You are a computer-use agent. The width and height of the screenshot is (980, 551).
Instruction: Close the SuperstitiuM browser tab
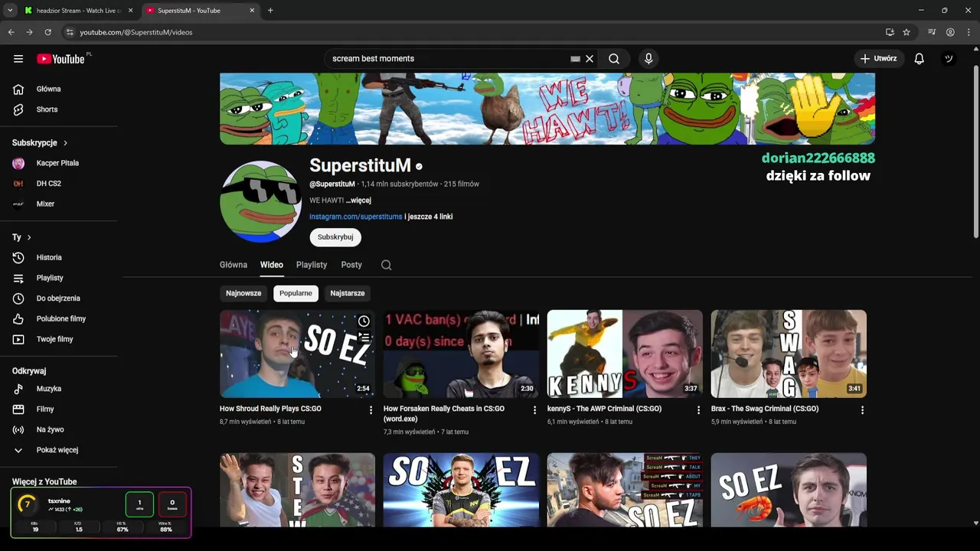pos(252,11)
